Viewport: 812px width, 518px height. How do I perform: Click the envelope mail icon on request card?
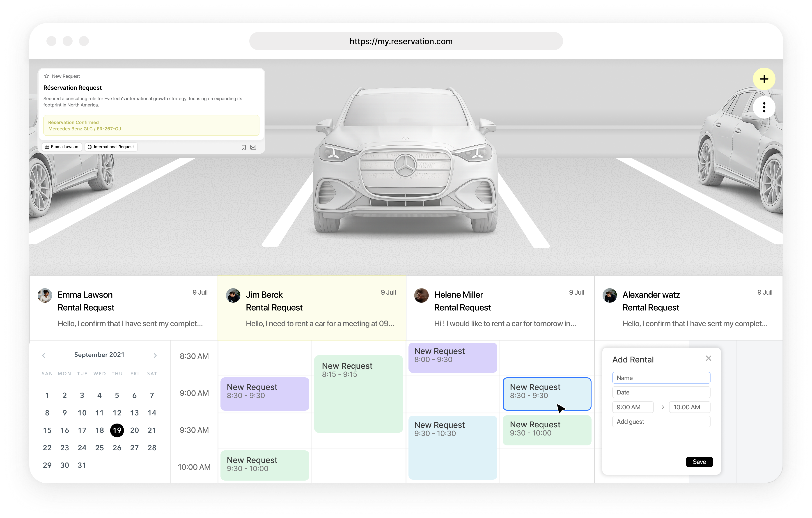tap(253, 147)
